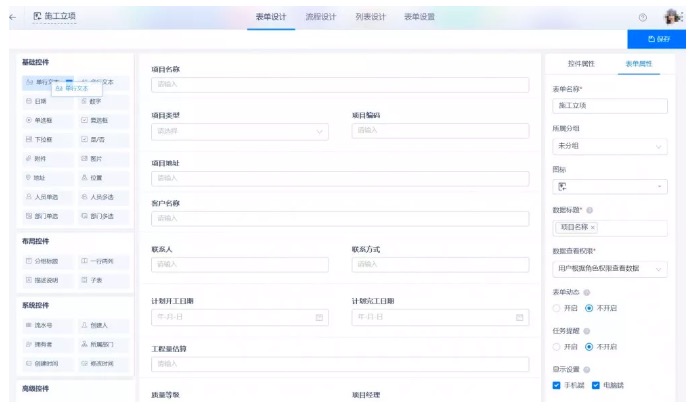Expand the 项目类型 dropdown
This screenshot has height=409, width=699.
(240, 131)
